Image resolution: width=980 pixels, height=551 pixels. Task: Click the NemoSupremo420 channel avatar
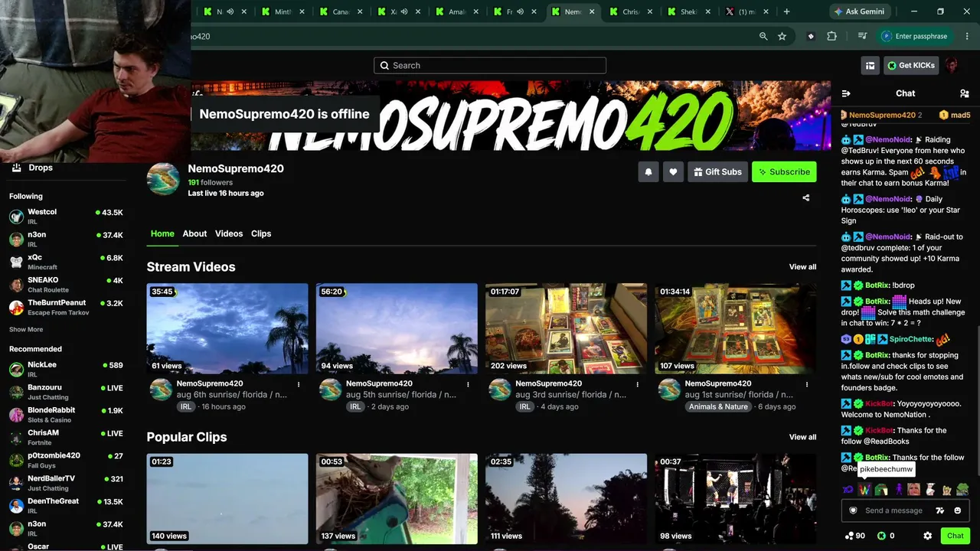click(163, 178)
